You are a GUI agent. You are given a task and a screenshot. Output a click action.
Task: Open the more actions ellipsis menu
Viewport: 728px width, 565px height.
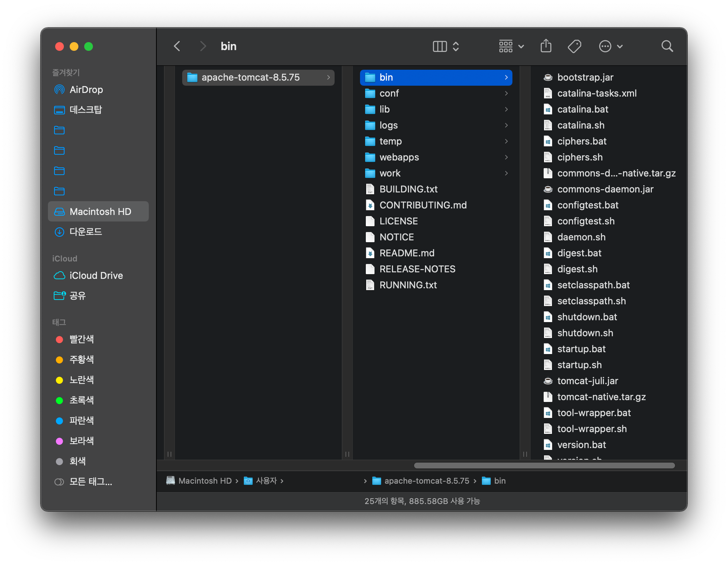(610, 46)
